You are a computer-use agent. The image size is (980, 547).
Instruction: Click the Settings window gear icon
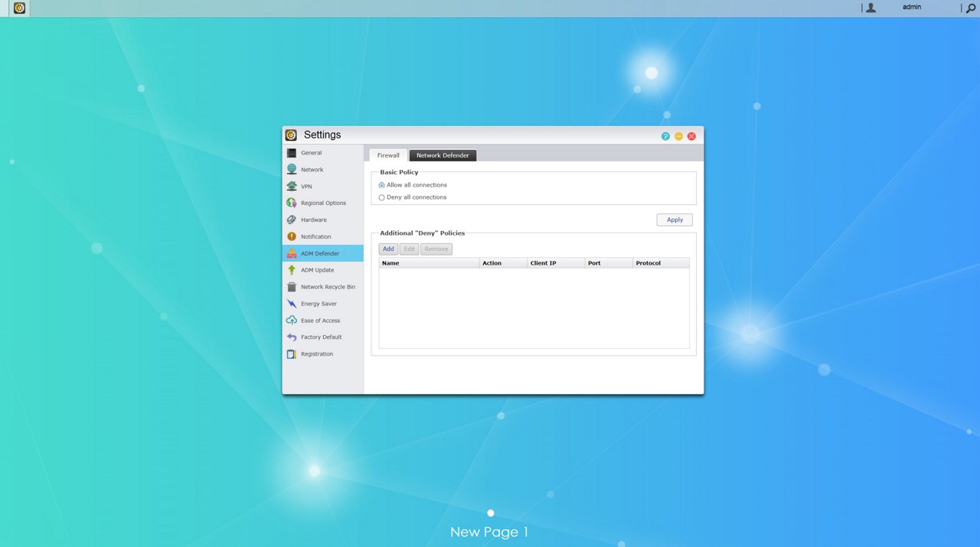[x=291, y=135]
